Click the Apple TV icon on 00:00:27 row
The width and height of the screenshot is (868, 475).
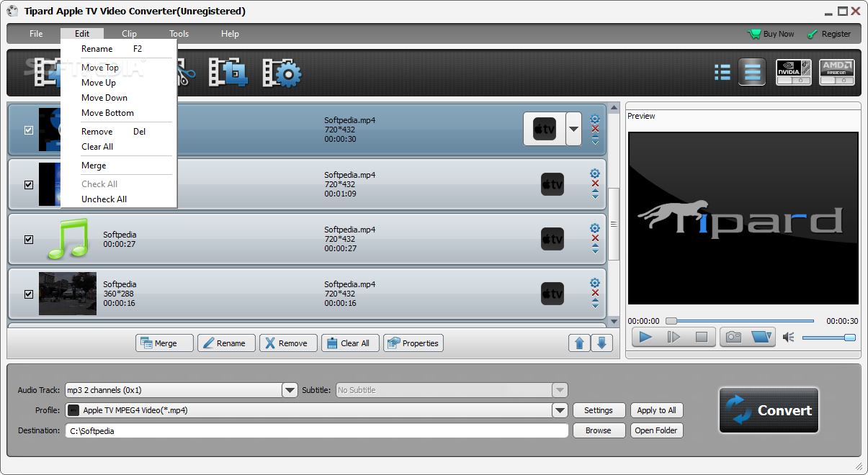click(552, 239)
